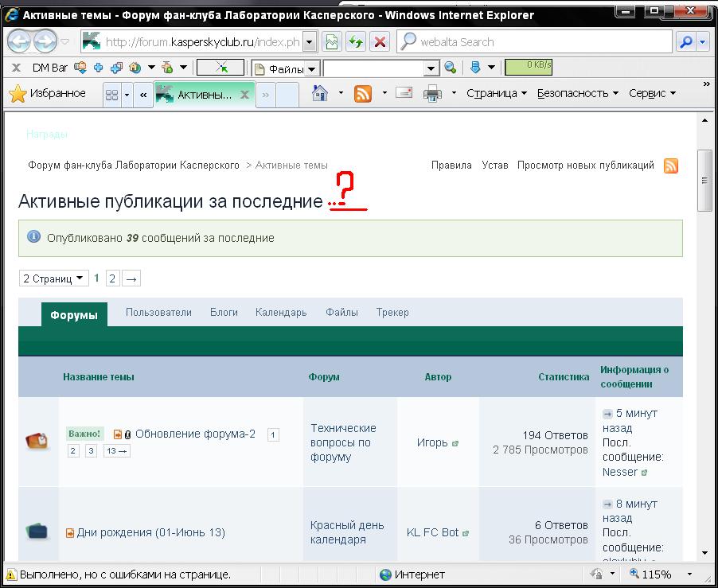
Task: Click the forum RSS icon beside new publications
Action: point(671,165)
